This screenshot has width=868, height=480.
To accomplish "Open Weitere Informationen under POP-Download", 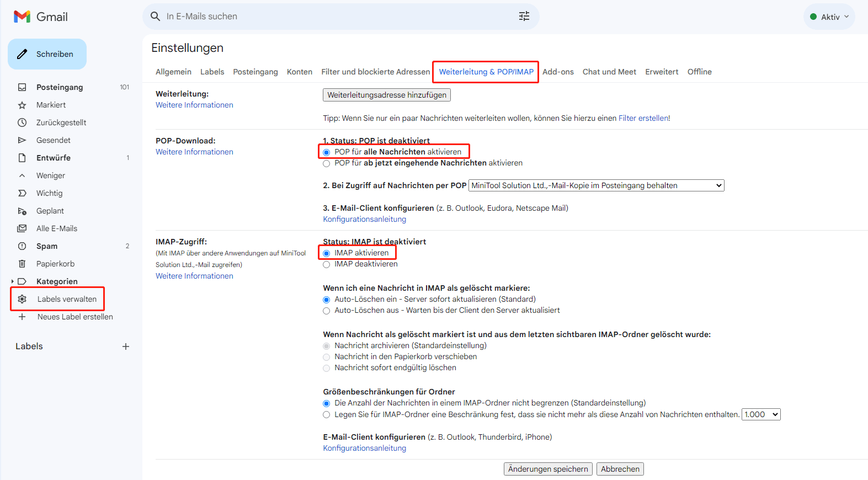I will (194, 152).
